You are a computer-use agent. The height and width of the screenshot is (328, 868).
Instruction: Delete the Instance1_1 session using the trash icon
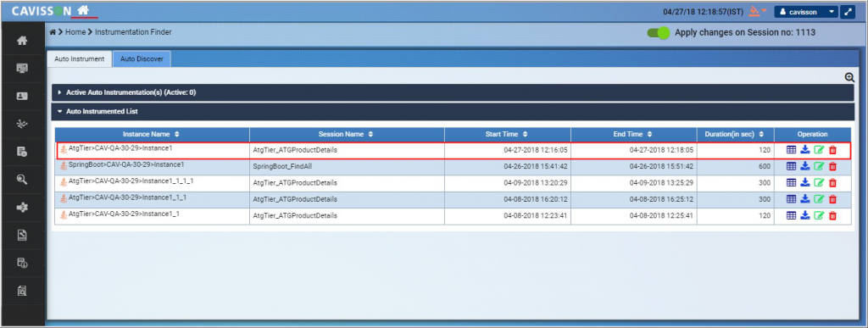[832, 216]
